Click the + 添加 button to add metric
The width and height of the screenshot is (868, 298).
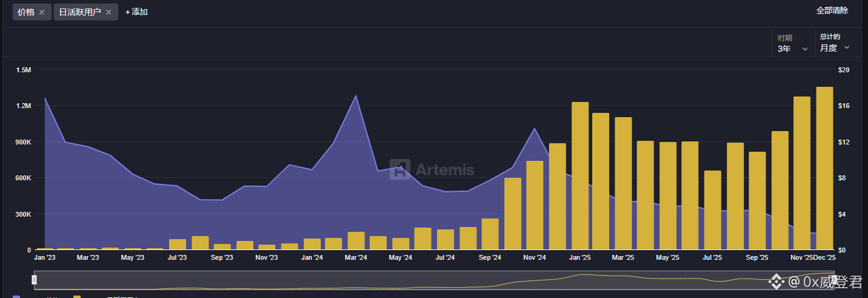coord(136,12)
